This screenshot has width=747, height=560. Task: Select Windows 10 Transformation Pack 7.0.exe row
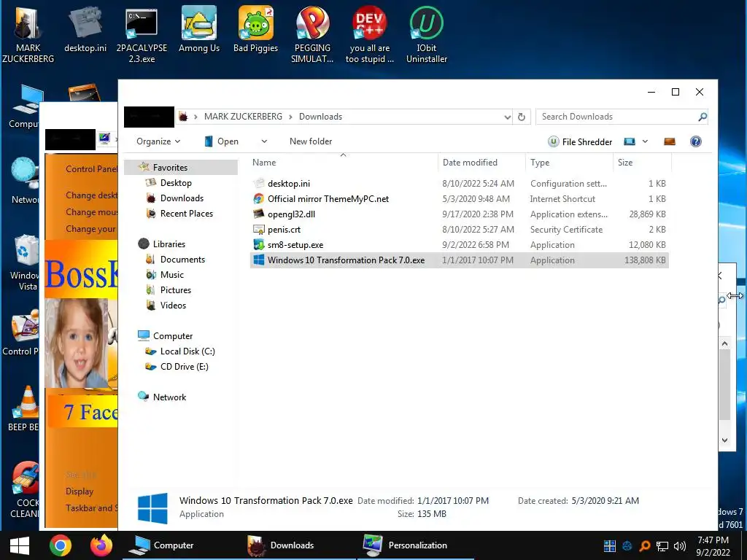[460, 260]
